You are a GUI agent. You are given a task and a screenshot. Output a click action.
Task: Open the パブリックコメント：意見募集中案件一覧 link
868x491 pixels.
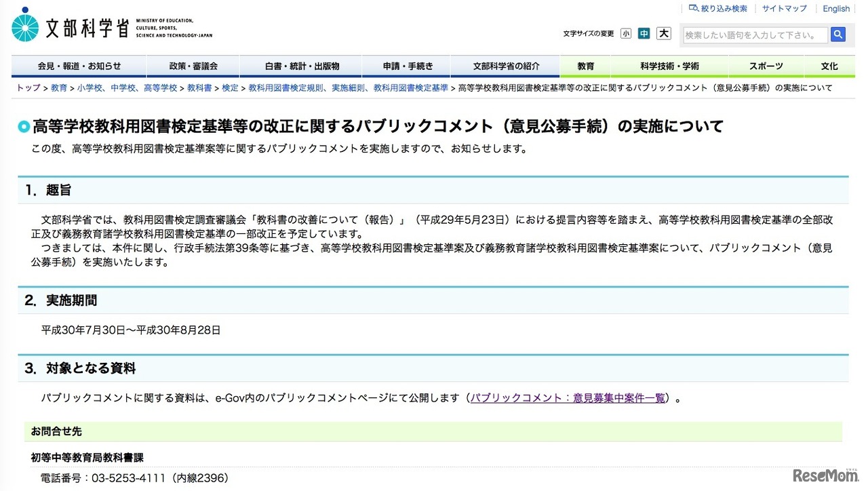568,398
